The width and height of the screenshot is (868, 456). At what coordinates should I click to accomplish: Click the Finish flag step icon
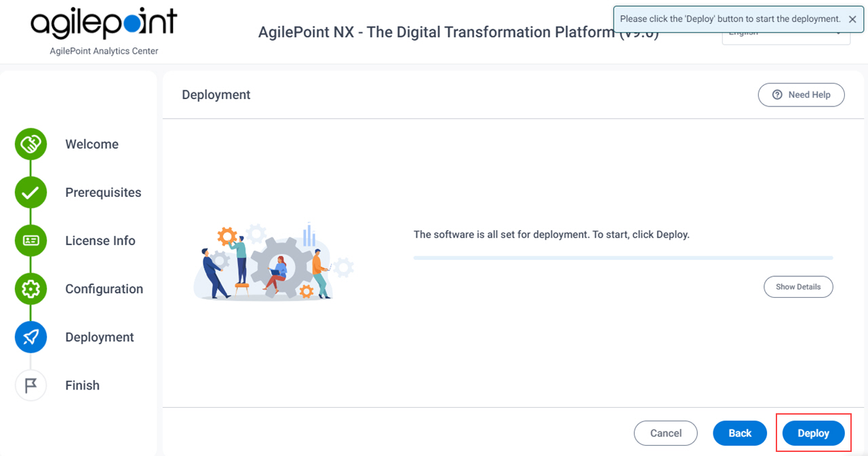pos(31,385)
